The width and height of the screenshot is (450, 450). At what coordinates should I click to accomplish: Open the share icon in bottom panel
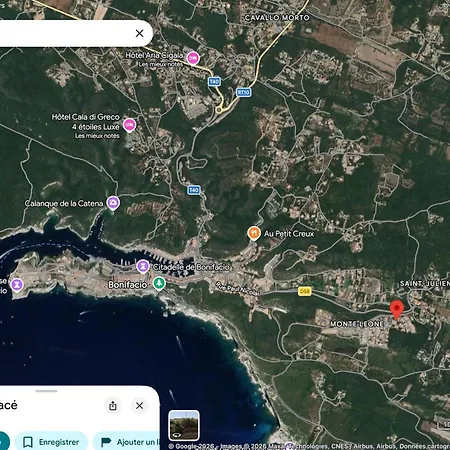[x=113, y=406]
